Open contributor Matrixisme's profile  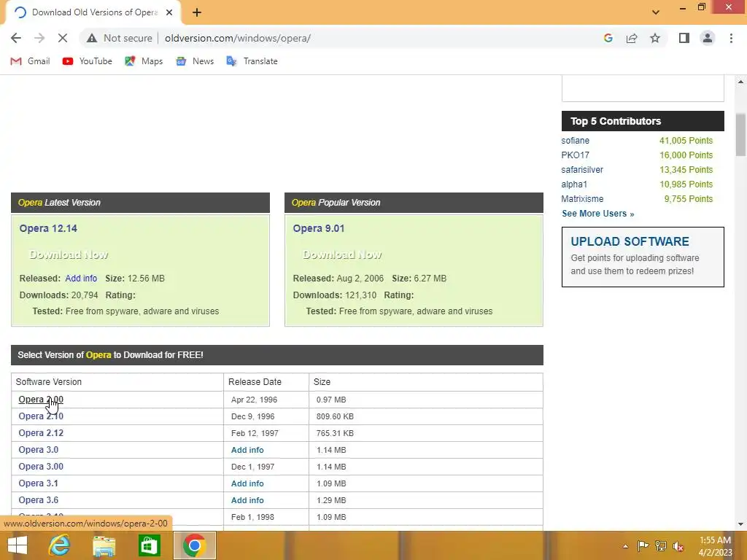582,199
